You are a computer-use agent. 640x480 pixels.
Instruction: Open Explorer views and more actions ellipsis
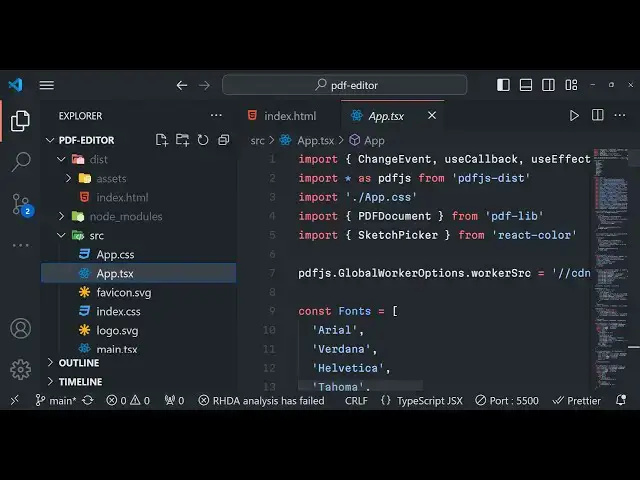[216, 116]
